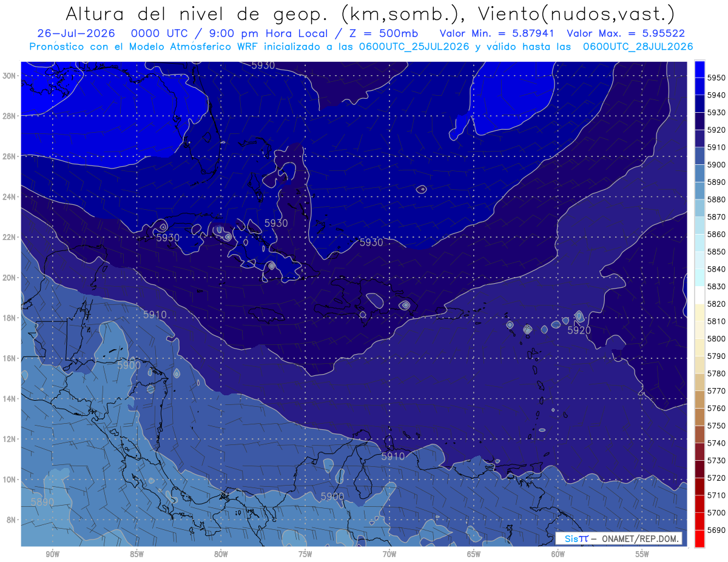Click the 5860 colorbar value
The height and width of the screenshot is (562, 728).
coord(716,234)
